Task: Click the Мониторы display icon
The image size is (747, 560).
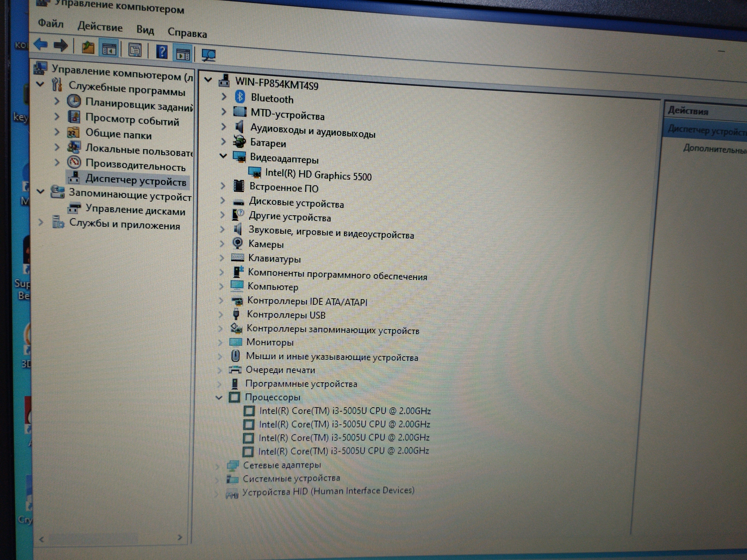Action: coord(236,342)
